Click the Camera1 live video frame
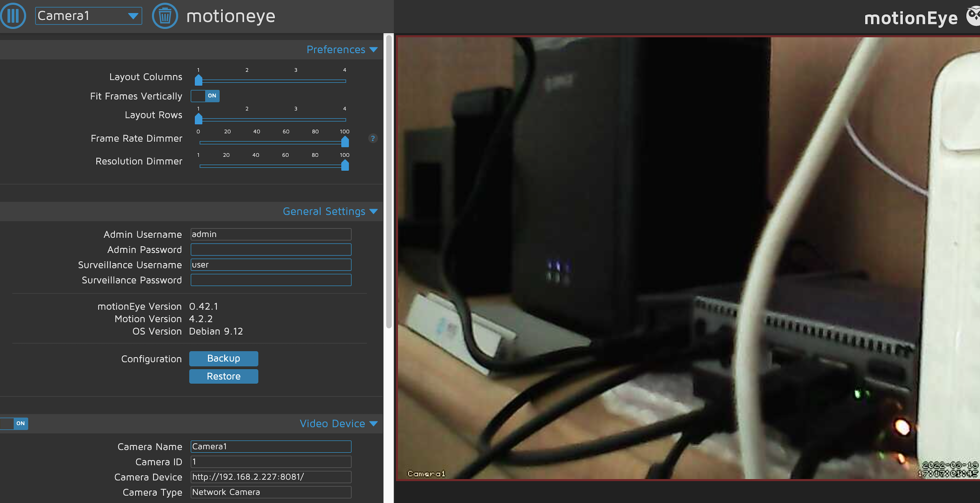The width and height of the screenshot is (980, 503). tap(685, 259)
